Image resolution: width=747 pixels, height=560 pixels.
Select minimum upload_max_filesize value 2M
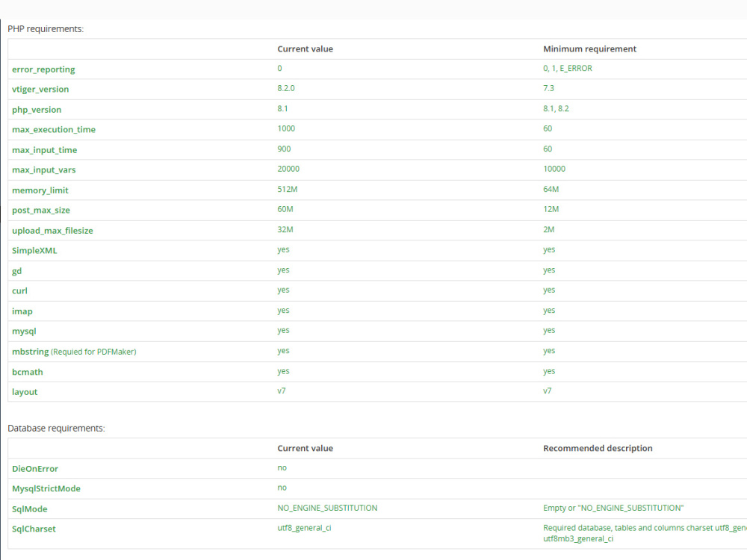click(548, 230)
